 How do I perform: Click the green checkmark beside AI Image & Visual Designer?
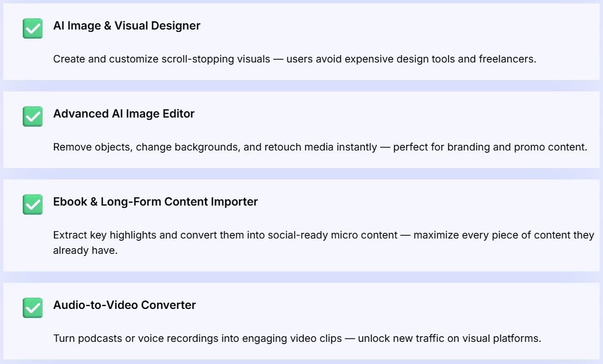pyautogui.click(x=33, y=28)
